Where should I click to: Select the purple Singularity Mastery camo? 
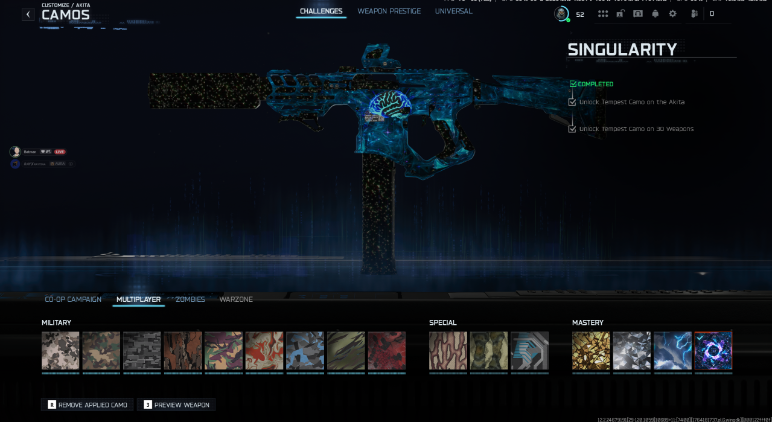(713, 351)
